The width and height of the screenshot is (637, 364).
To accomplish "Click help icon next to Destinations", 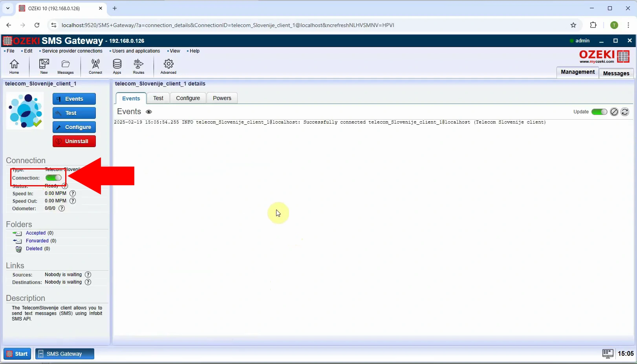I will coord(88,282).
